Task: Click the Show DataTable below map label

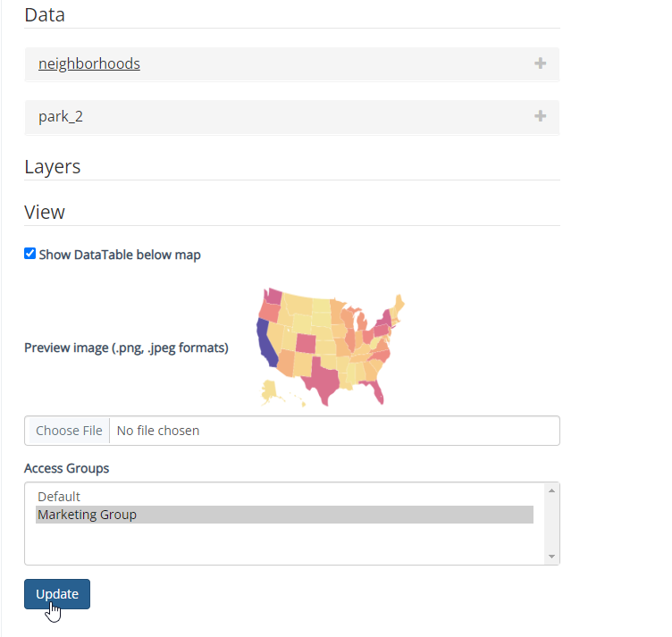Action: click(x=120, y=255)
